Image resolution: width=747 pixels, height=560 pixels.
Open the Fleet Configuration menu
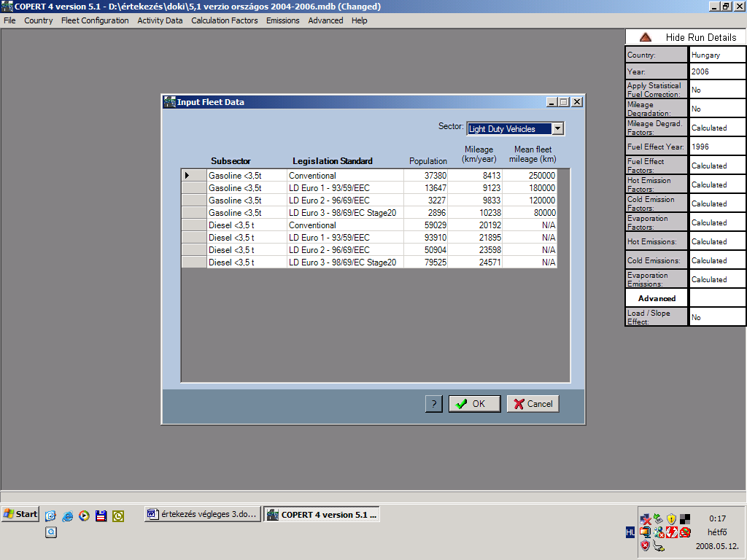click(95, 20)
